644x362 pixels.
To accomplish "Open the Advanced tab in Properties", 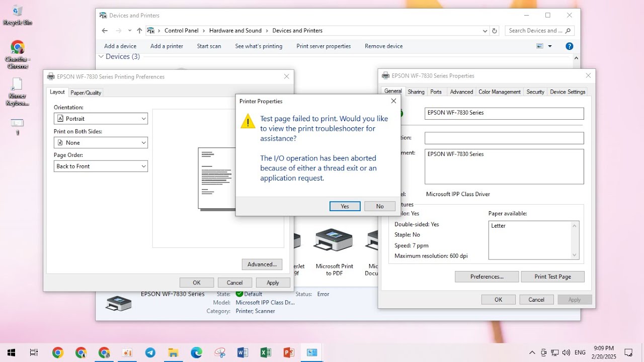I will tap(461, 92).
